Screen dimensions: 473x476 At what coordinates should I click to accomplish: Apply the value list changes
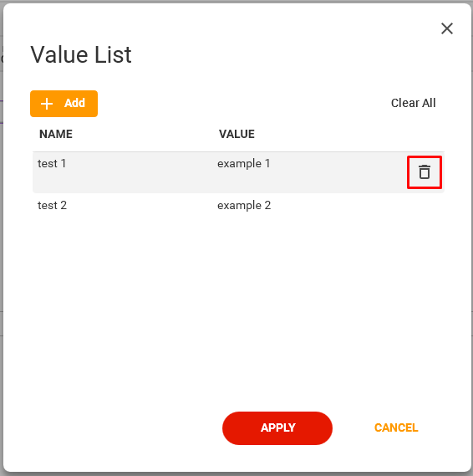point(277,428)
